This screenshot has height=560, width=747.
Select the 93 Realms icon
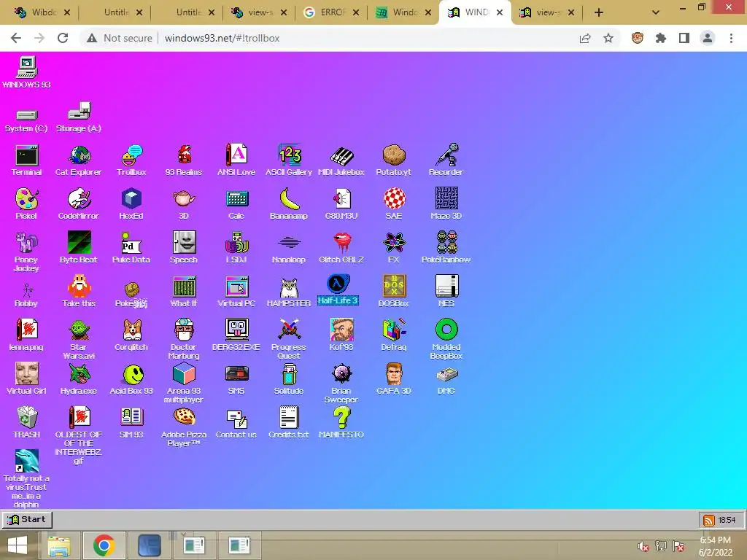[184, 160]
